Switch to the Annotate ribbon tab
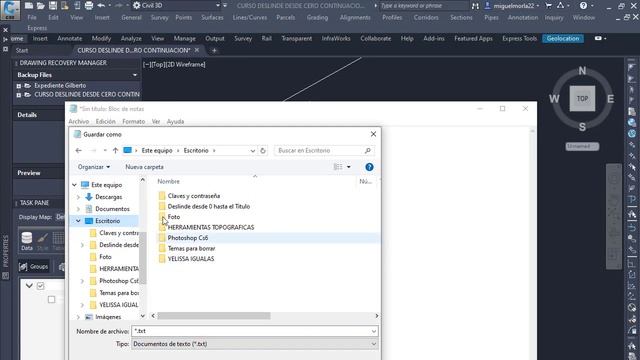The image size is (640, 360). [70, 38]
